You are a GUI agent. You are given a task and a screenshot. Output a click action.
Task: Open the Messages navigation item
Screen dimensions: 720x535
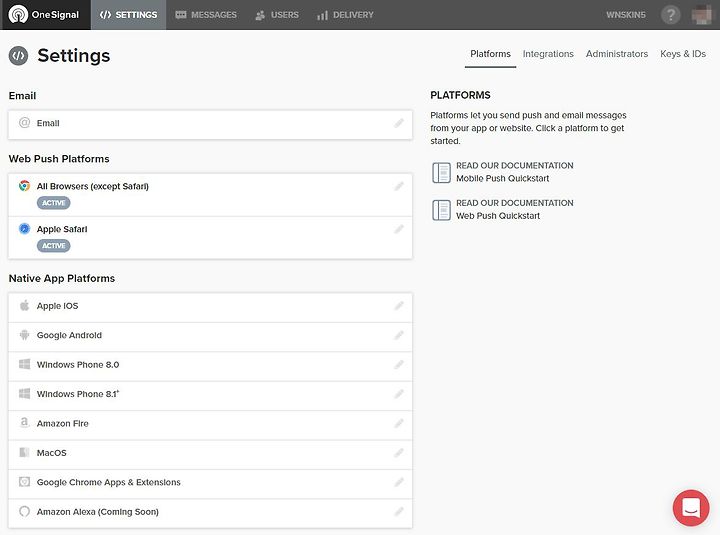pyautogui.click(x=206, y=15)
